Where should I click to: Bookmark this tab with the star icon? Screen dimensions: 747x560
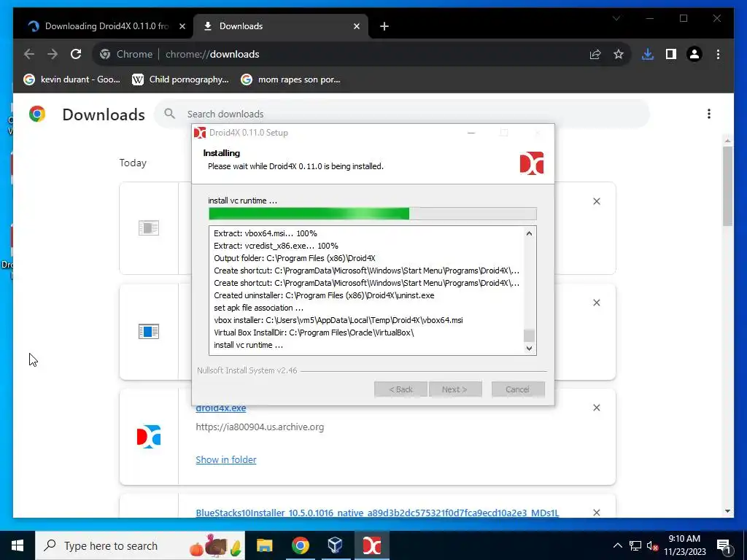619,54
